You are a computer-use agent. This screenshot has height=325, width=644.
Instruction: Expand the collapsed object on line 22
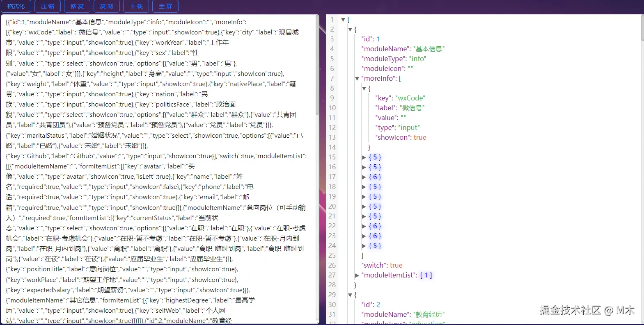pos(364,226)
